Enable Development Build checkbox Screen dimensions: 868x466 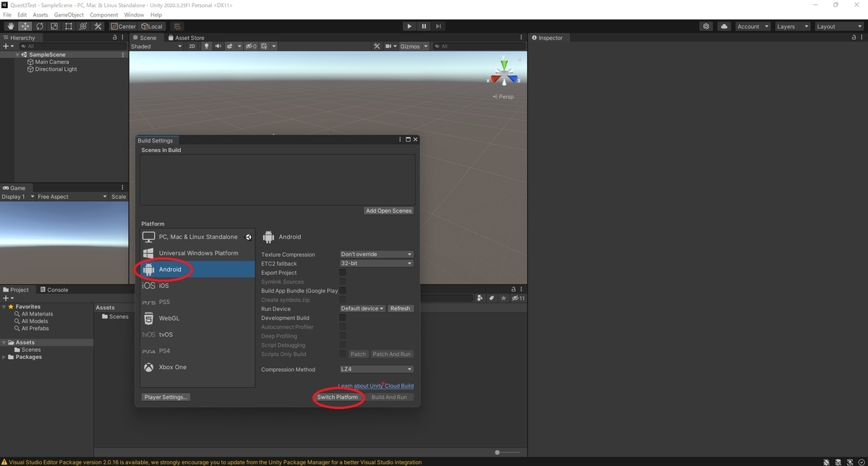[343, 318]
